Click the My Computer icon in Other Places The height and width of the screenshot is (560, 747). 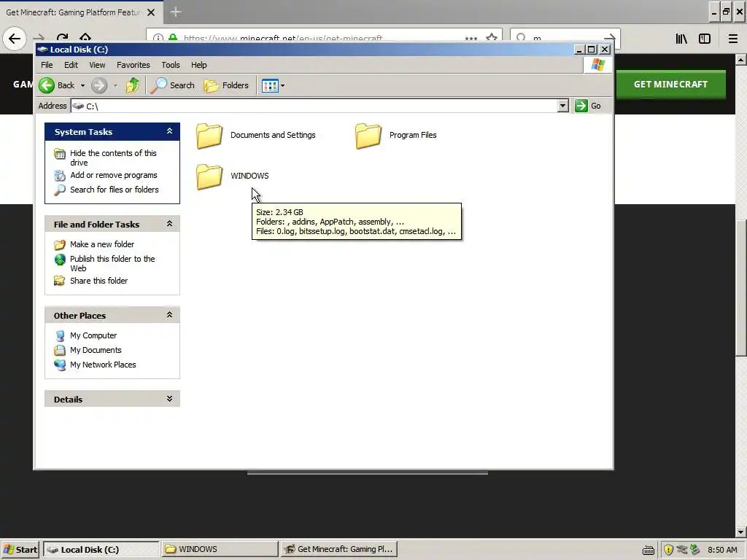coord(60,335)
